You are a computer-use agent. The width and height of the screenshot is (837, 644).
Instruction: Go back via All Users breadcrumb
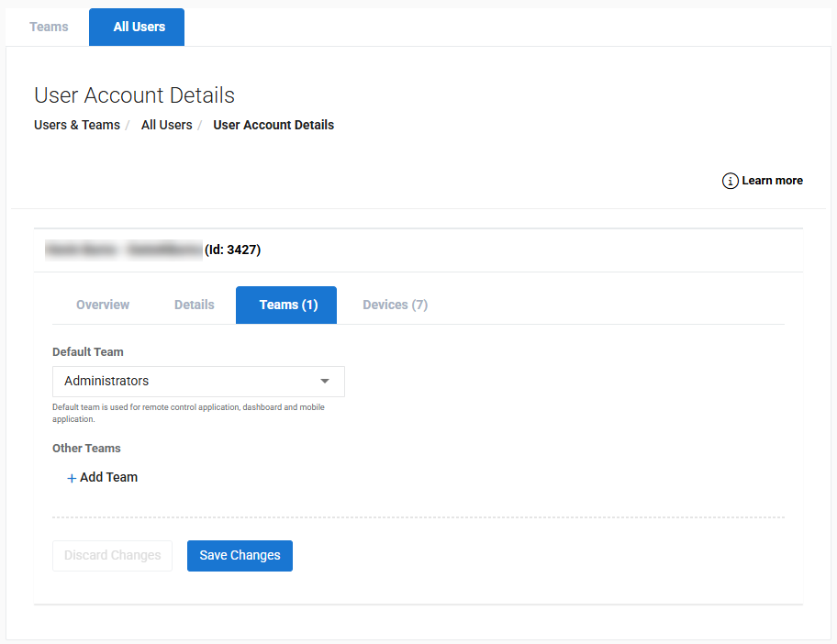[x=166, y=125]
